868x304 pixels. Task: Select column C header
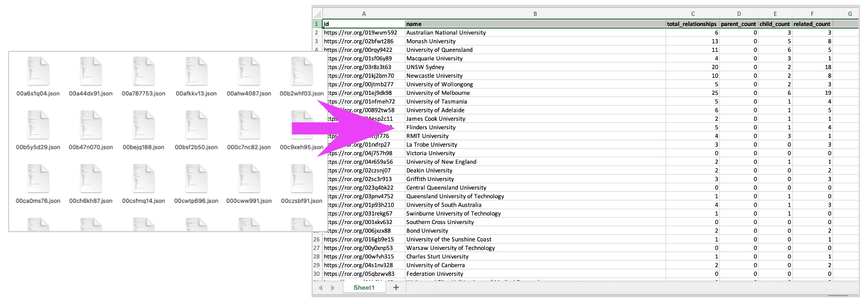coord(692,14)
